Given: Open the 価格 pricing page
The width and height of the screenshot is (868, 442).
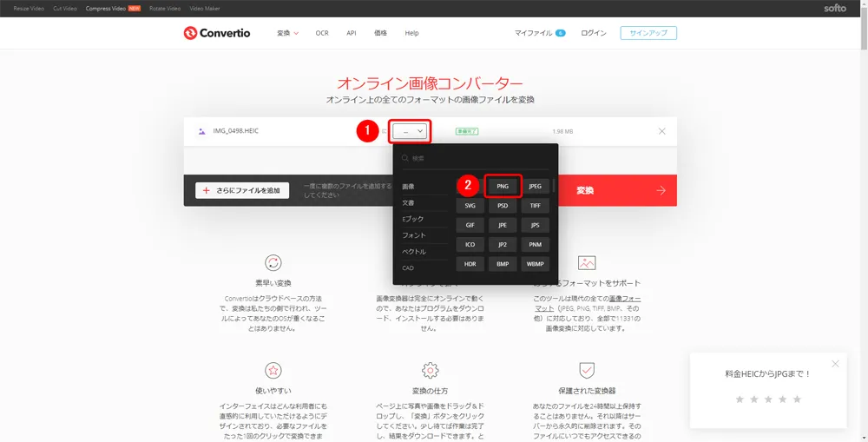Looking at the screenshot, I should pyautogui.click(x=380, y=33).
